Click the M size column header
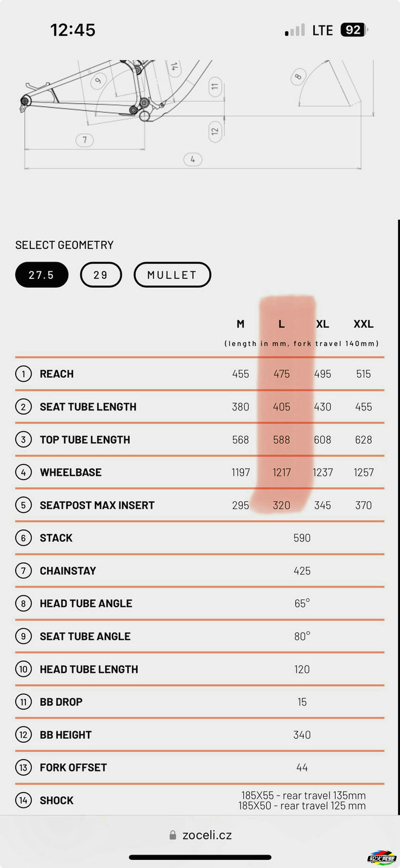Screen dimensions: 400x868 (240, 324)
